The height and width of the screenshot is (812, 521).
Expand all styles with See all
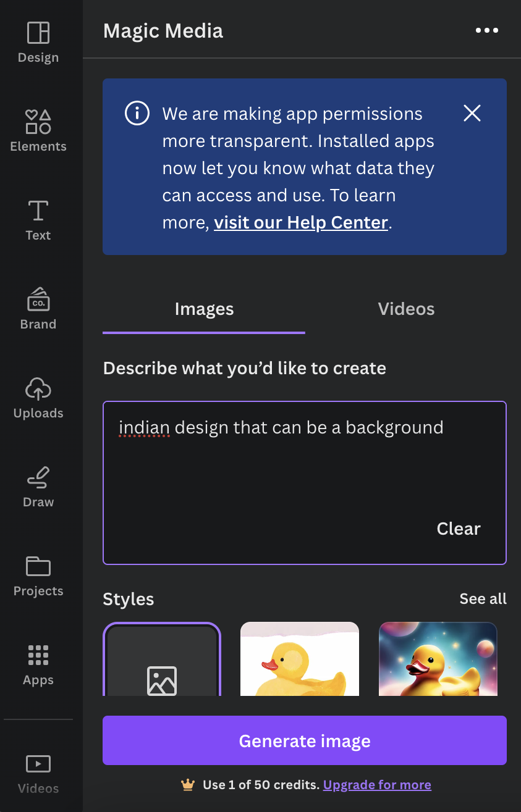tap(483, 599)
